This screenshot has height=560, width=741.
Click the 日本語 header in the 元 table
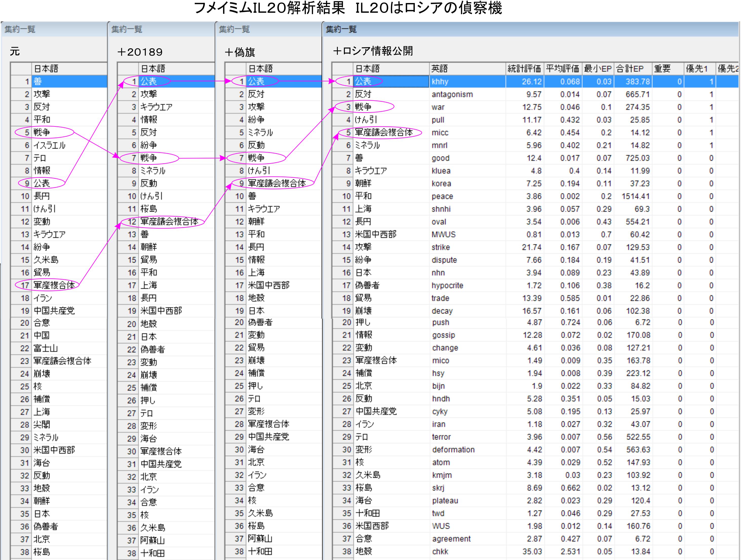46,69
